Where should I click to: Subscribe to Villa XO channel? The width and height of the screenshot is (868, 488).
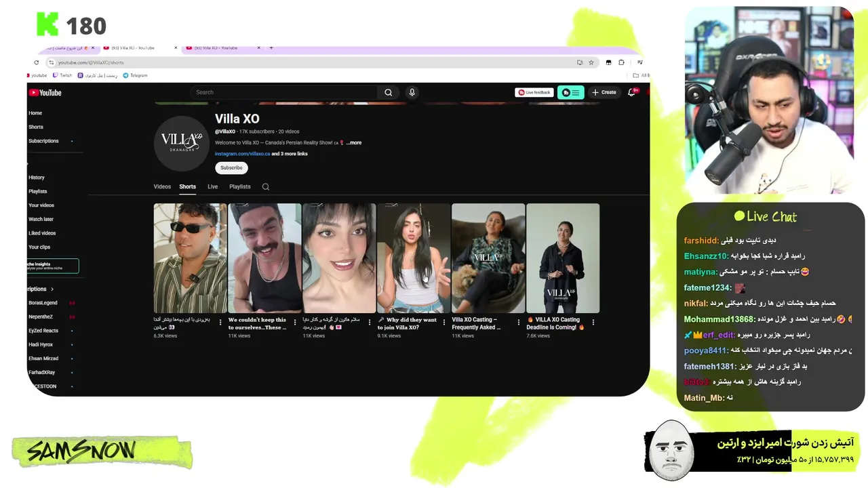pos(231,167)
